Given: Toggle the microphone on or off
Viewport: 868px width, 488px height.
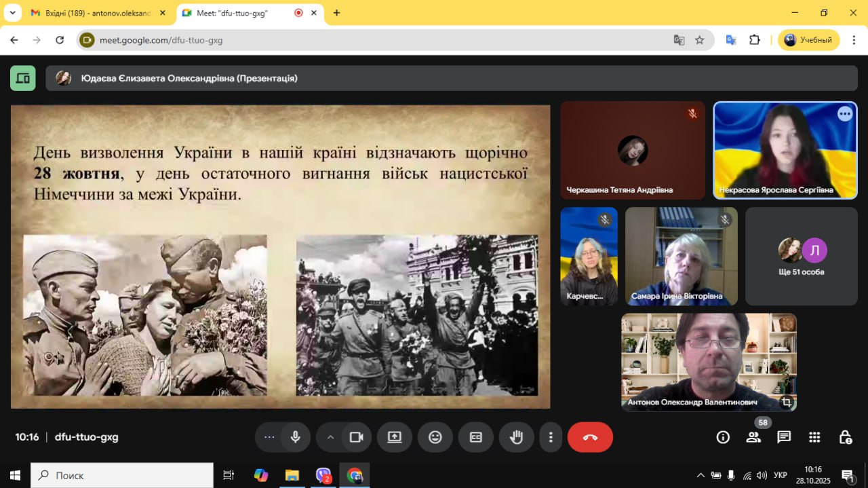Looking at the screenshot, I should pyautogui.click(x=296, y=437).
